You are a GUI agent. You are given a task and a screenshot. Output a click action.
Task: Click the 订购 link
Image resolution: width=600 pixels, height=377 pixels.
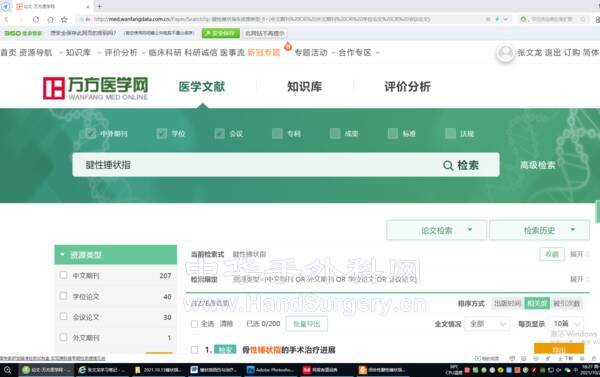point(572,52)
